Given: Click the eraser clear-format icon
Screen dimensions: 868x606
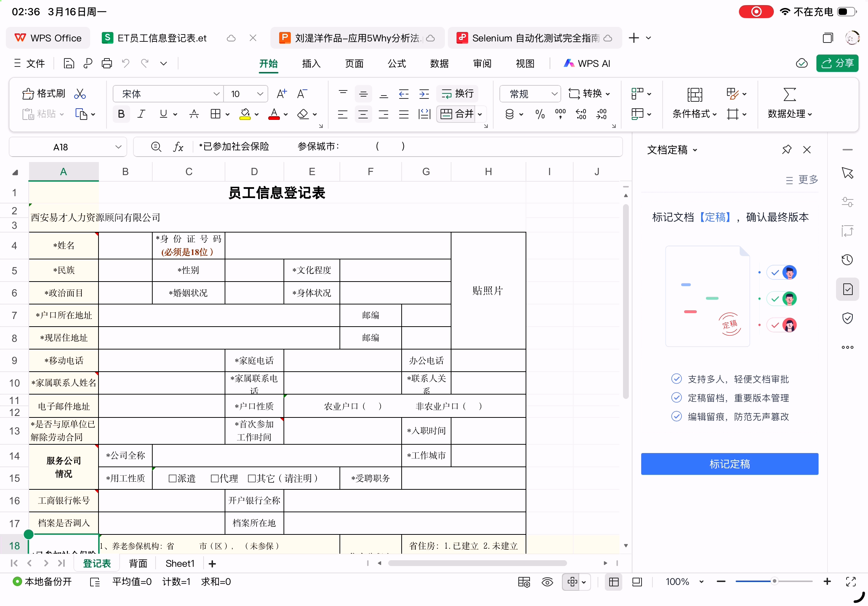Looking at the screenshot, I should [x=303, y=114].
